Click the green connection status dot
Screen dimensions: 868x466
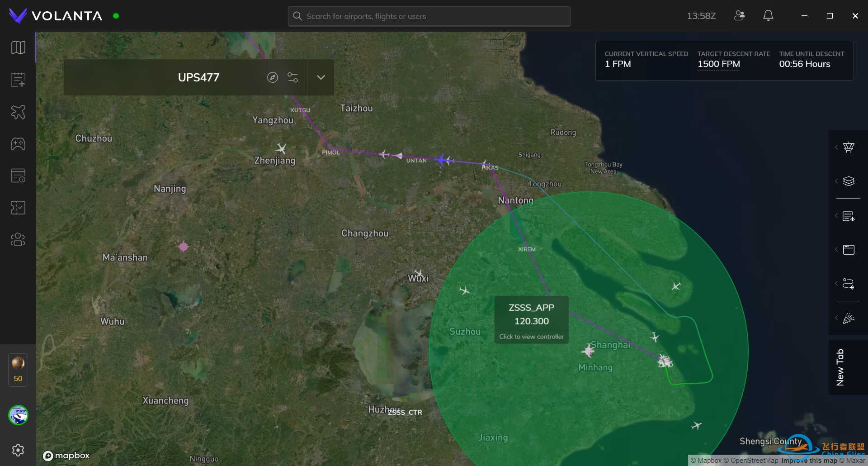pos(116,16)
